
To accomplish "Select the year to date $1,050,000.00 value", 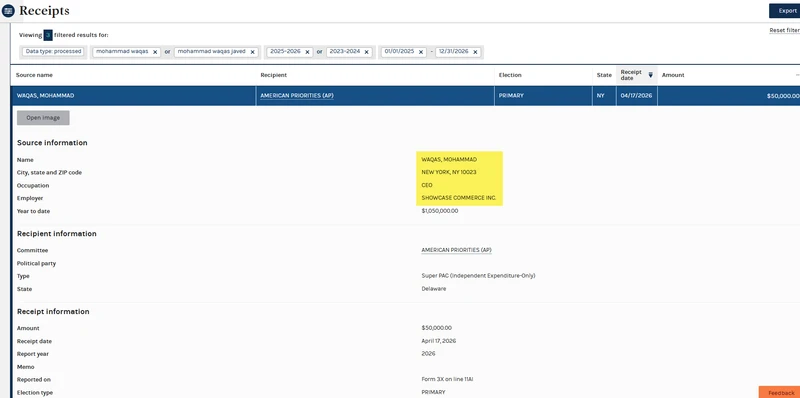I will (x=440, y=211).
